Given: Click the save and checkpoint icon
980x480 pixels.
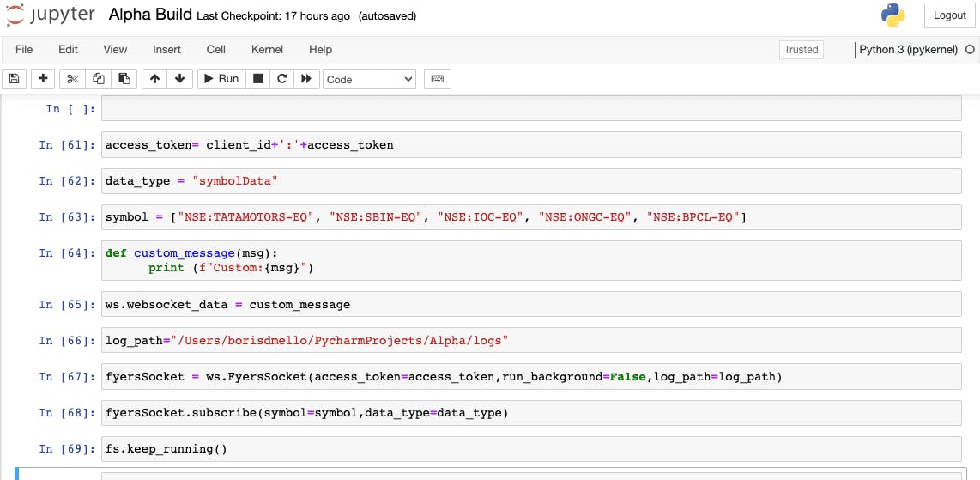Looking at the screenshot, I should tap(14, 79).
